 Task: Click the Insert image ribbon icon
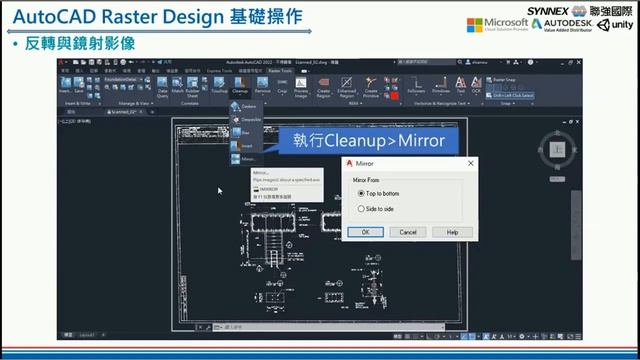(65, 85)
